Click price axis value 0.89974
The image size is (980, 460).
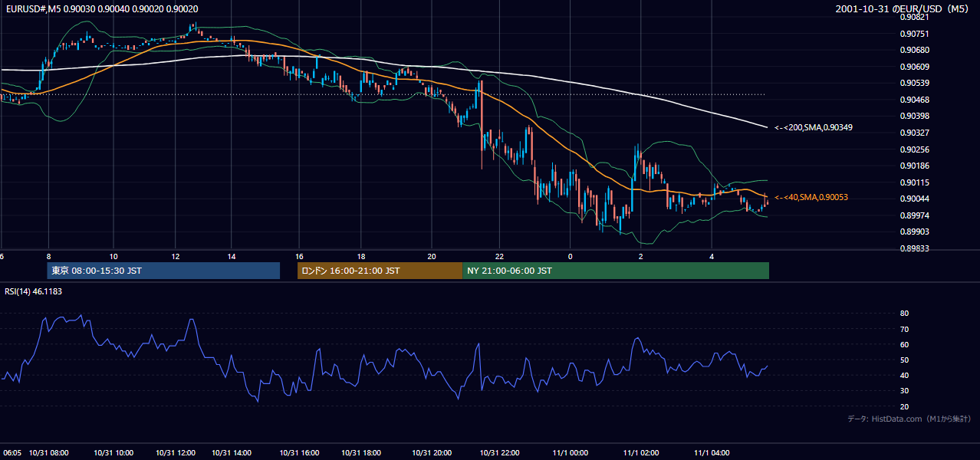(915, 215)
